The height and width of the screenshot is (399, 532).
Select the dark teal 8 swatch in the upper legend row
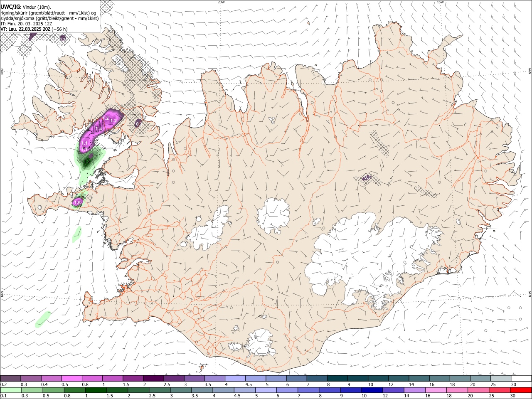point(337,379)
